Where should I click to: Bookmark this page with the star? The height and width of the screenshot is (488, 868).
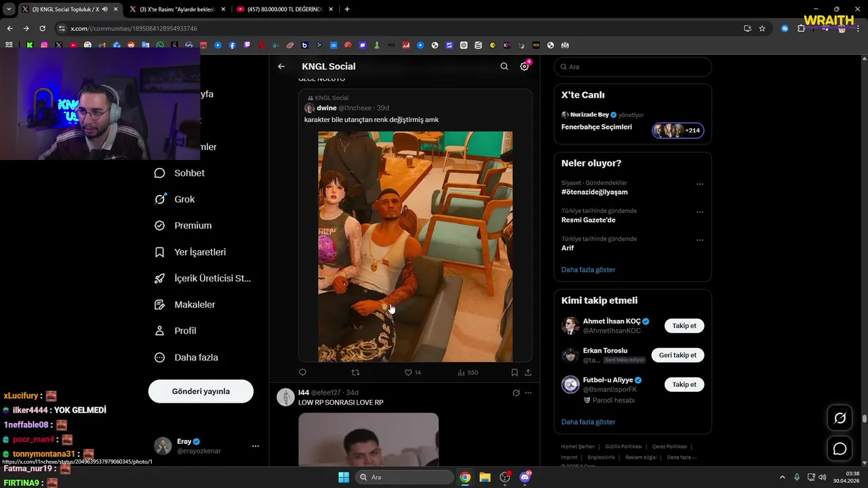pos(762,28)
